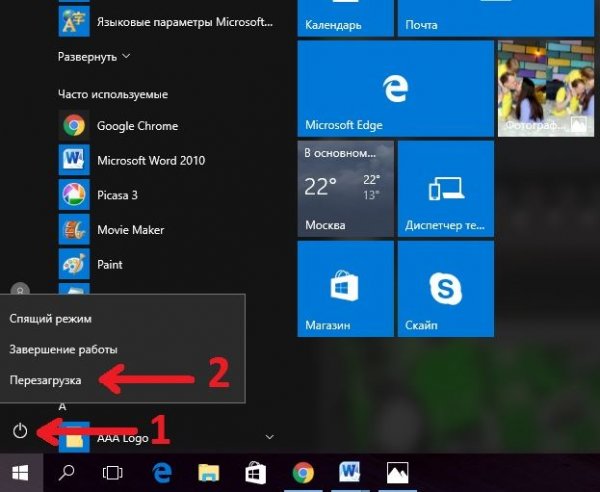Image resolution: width=600 pixels, height=492 pixels.
Task: Open Store from the taskbar
Action: pyautogui.click(x=256, y=473)
